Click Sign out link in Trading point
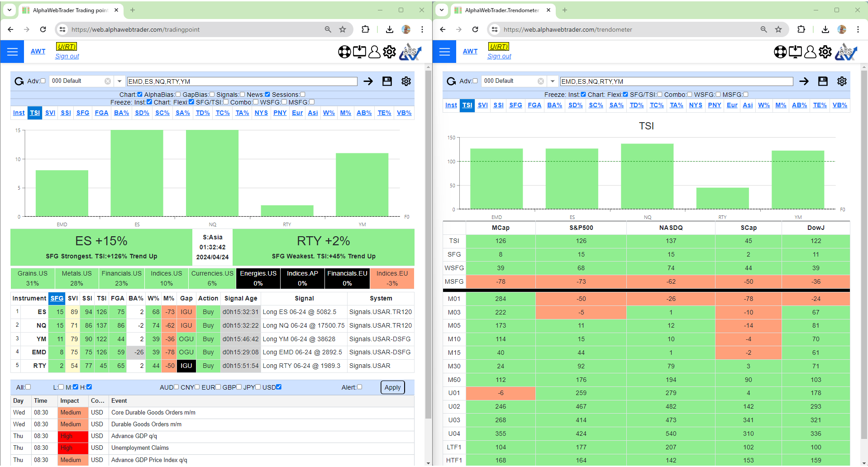The width and height of the screenshot is (868, 467). tap(67, 57)
